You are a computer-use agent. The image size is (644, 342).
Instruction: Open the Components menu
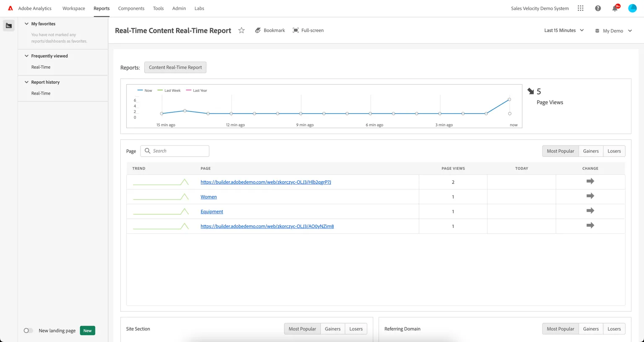[131, 8]
